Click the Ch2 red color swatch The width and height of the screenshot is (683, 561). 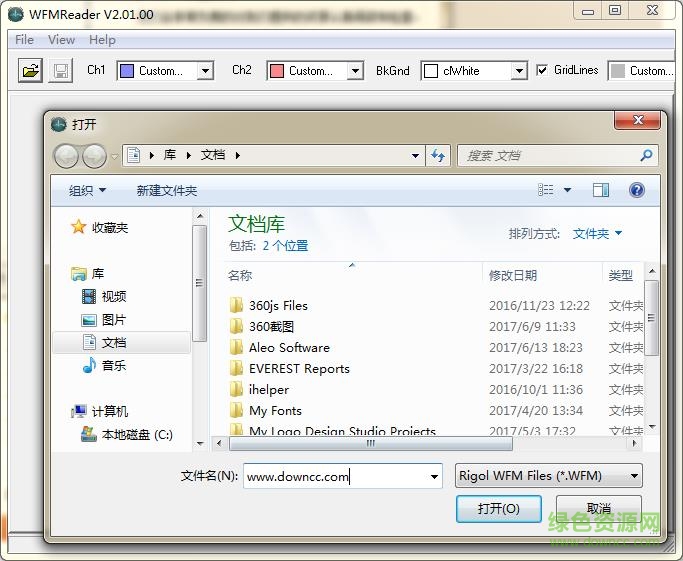click(x=276, y=71)
